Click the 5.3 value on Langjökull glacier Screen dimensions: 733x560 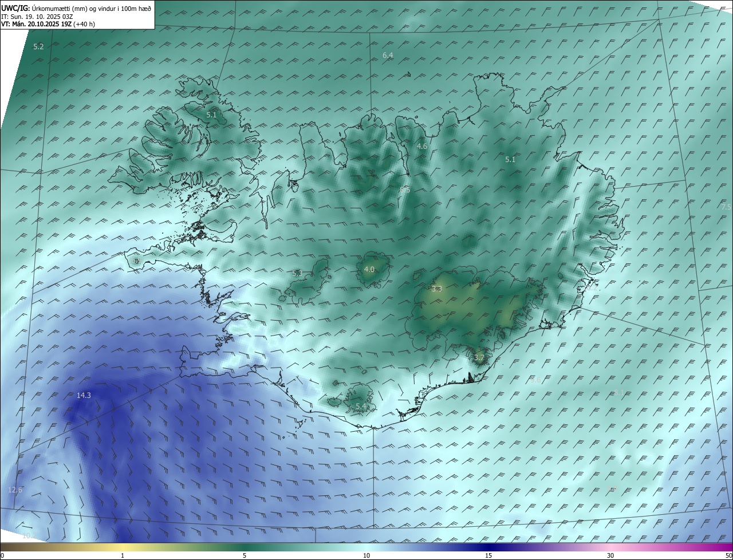(297, 273)
